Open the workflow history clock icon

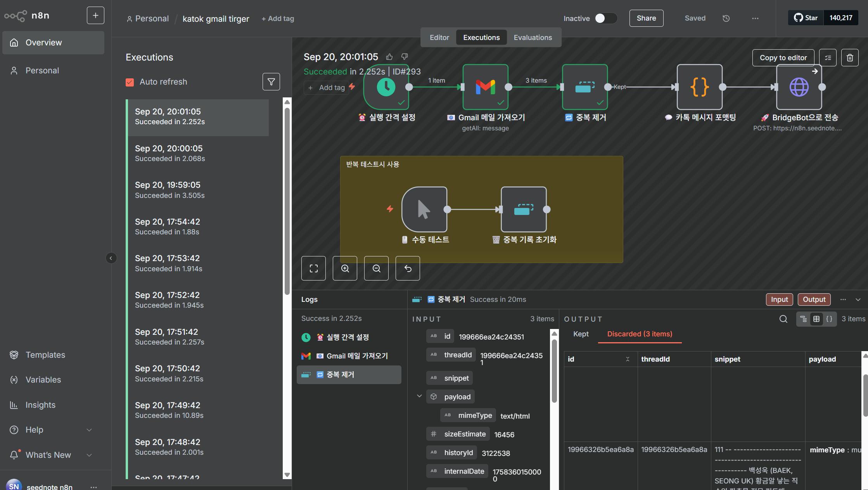[726, 18]
